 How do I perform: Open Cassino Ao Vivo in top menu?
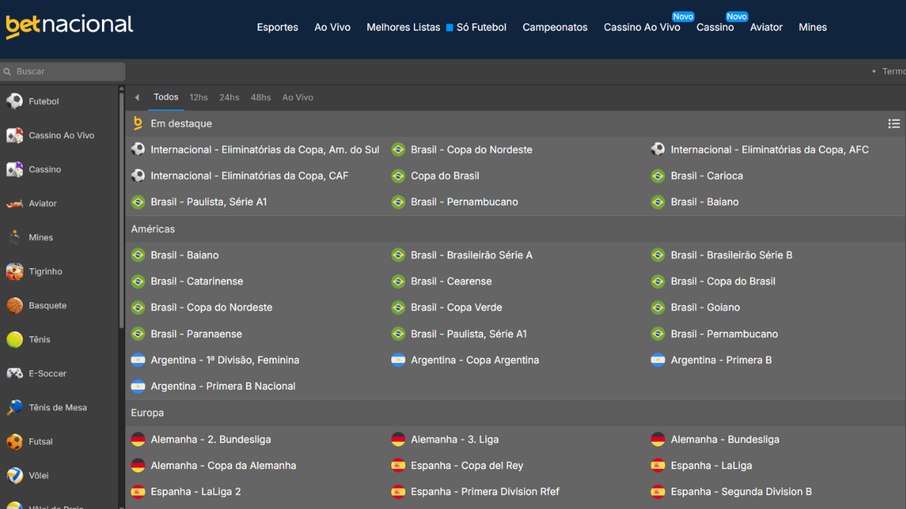pyautogui.click(x=641, y=28)
